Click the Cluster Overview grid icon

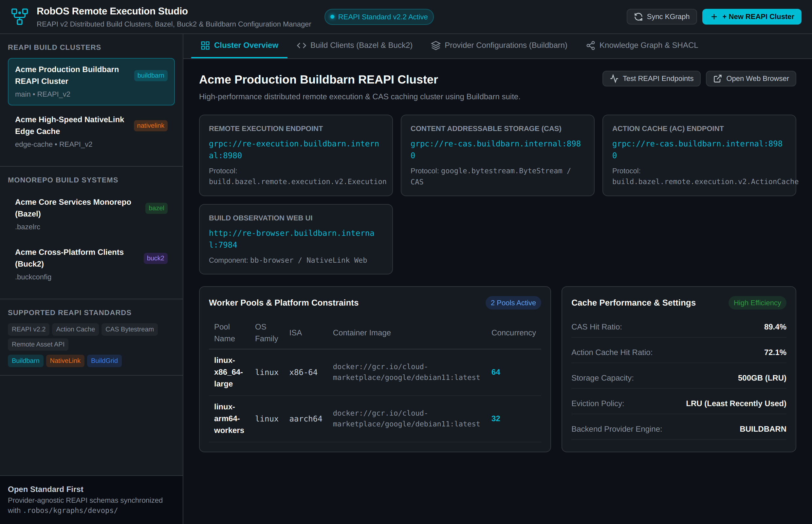(205, 45)
